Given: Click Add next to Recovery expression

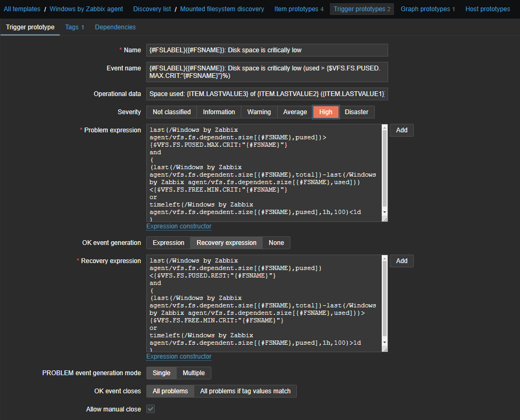Looking at the screenshot, I should [x=401, y=261].
